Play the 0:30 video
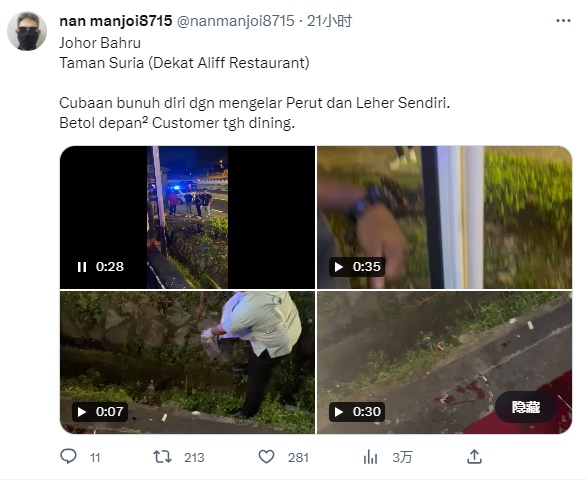This screenshot has width=587, height=480. 339,412
